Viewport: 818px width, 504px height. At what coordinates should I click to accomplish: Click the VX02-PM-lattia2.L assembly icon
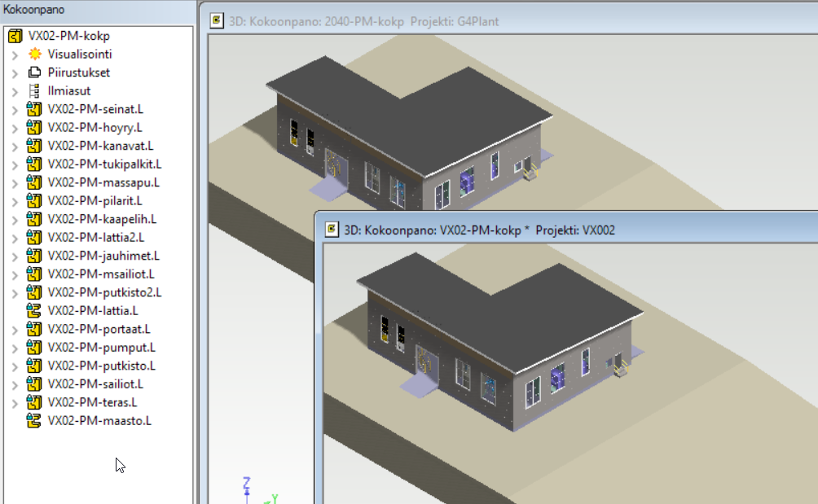click(34, 237)
